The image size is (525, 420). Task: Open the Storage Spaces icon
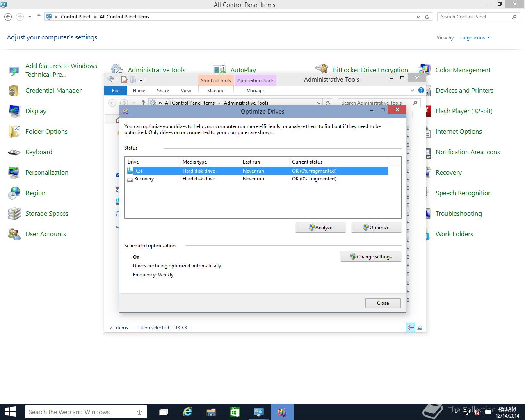14,214
